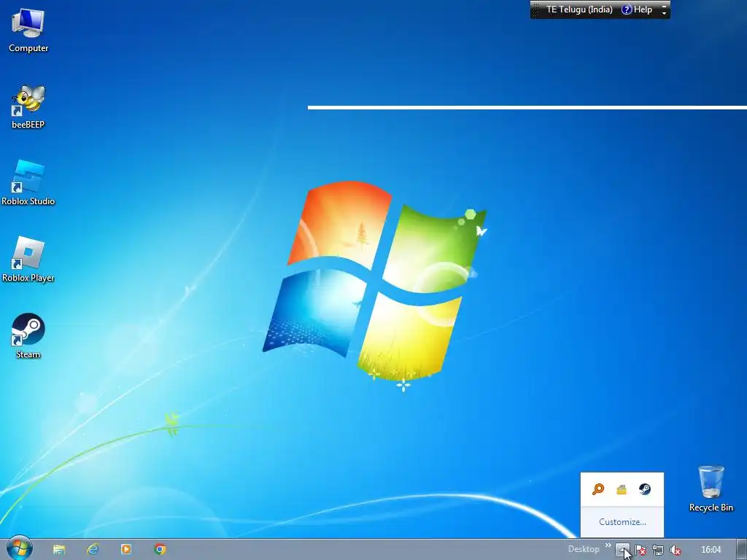
Task: Select the Recycle Bin icon
Action: click(x=711, y=489)
